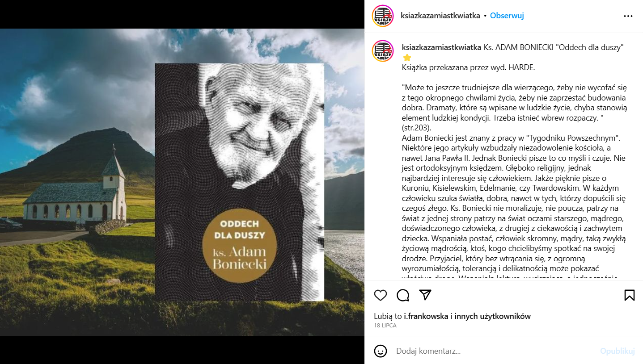Open the i.frankowska profile link
Viewport: 643px width, 364px height.
426,316
